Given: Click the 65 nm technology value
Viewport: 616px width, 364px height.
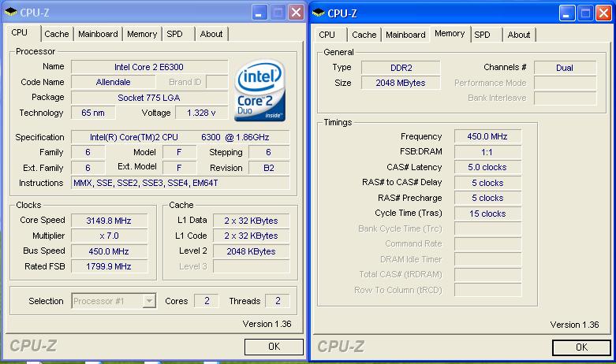Looking at the screenshot, I should pos(93,113).
